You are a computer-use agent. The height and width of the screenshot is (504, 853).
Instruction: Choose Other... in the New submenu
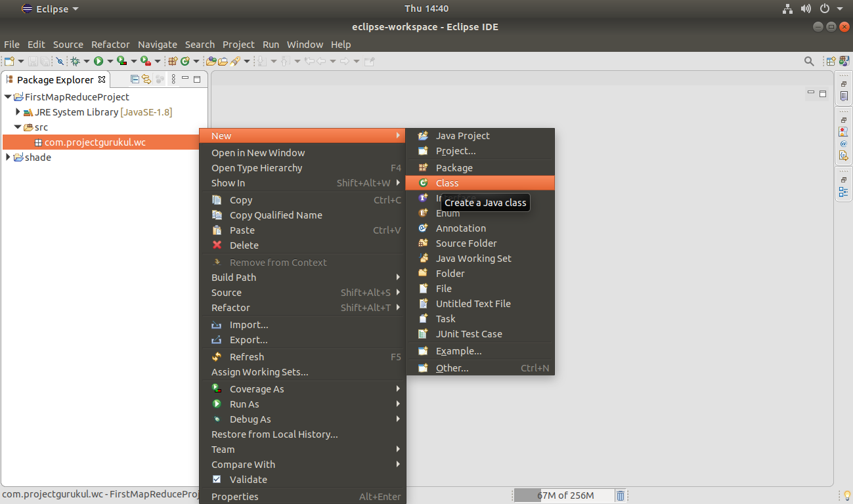coord(480,368)
